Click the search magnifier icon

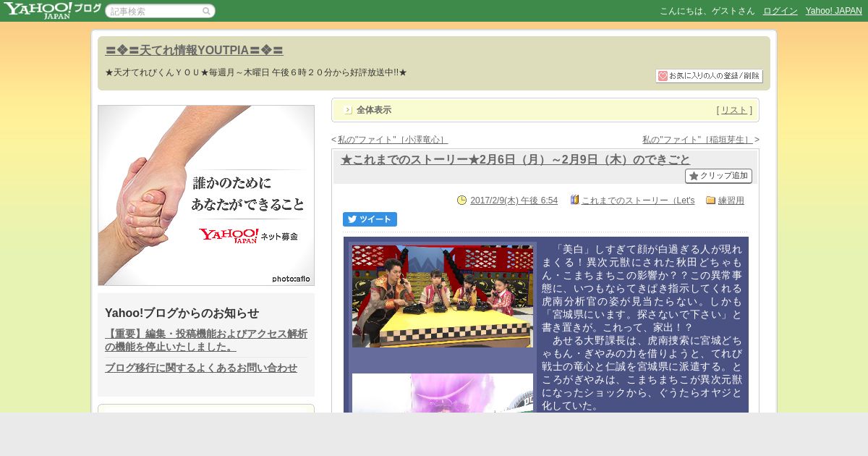click(206, 11)
